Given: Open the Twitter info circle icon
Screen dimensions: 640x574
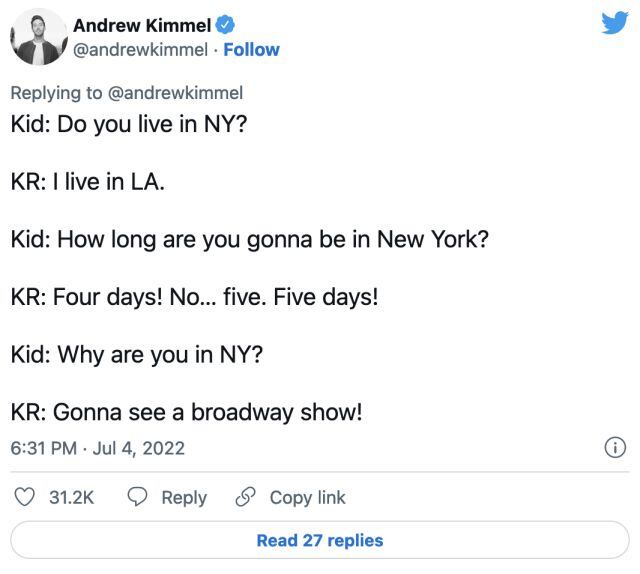Looking at the screenshot, I should [x=617, y=447].
